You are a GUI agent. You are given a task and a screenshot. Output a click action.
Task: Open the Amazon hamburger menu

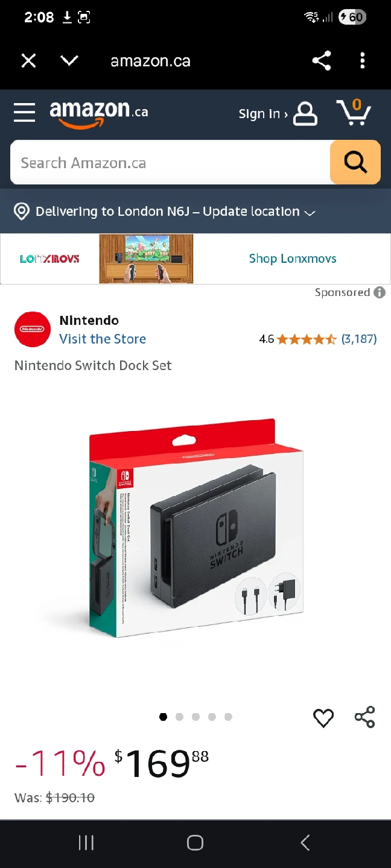24,112
